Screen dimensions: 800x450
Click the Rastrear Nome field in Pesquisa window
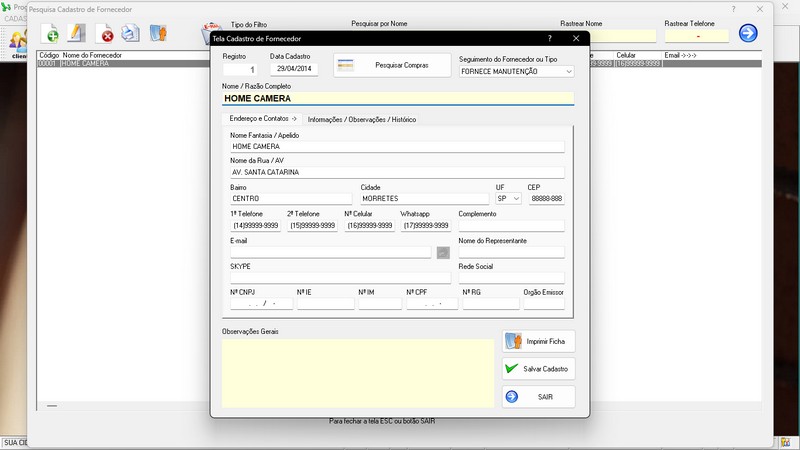[x=623, y=36]
